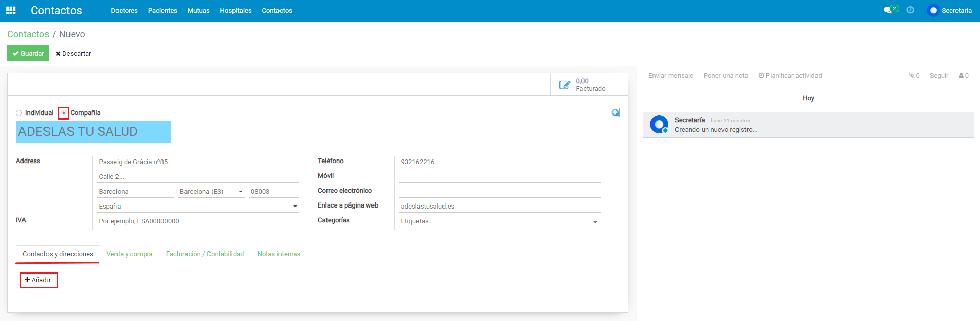This screenshot has width=980, height=321.
Task: Click 'Creando un nuevo registro...' message text
Action: [x=716, y=130]
